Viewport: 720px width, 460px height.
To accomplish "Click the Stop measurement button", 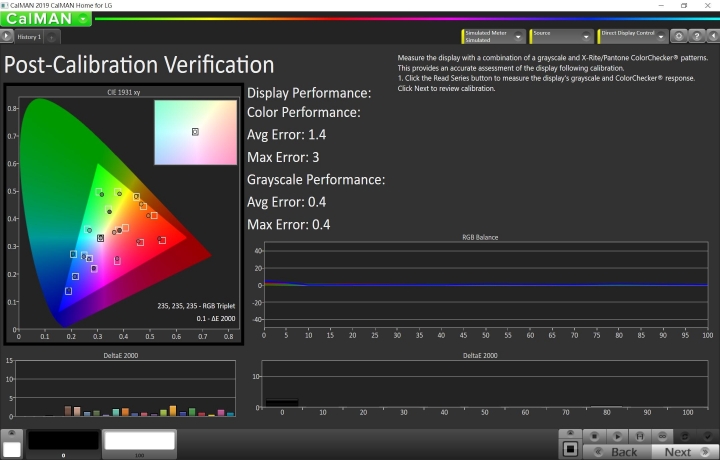I will tap(594, 436).
